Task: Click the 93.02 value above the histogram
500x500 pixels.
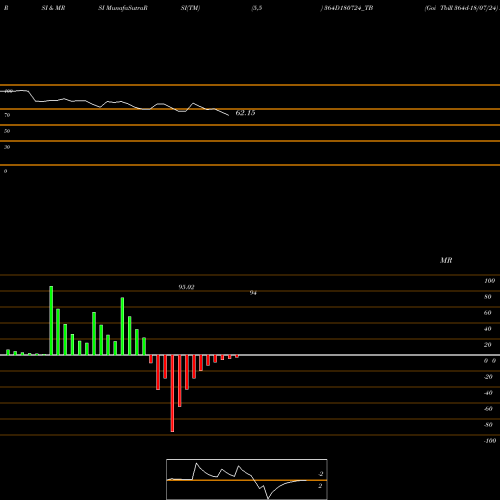Action: 186,287
